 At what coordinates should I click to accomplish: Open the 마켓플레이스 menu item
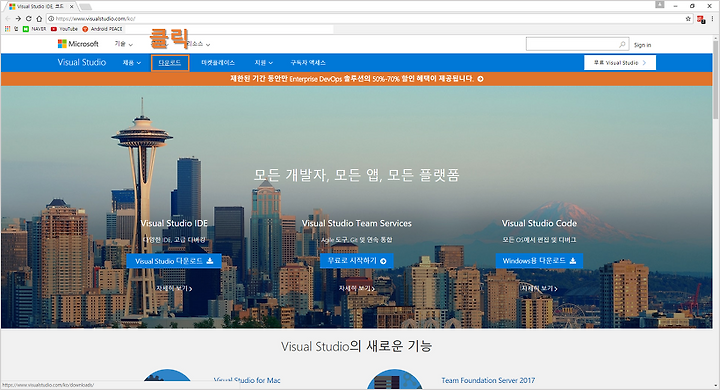pos(218,62)
